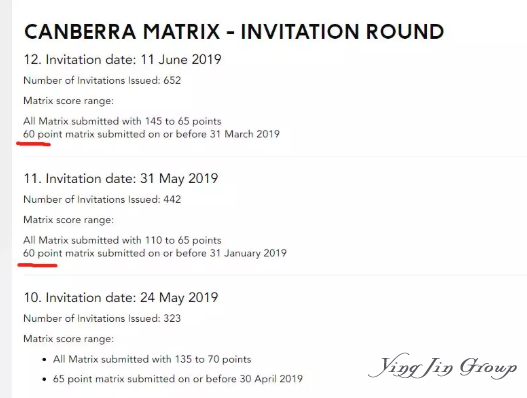Click the Ying Jin Group watermark logo
The width and height of the screenshot is (527, 398).
[x=442, y=366]
